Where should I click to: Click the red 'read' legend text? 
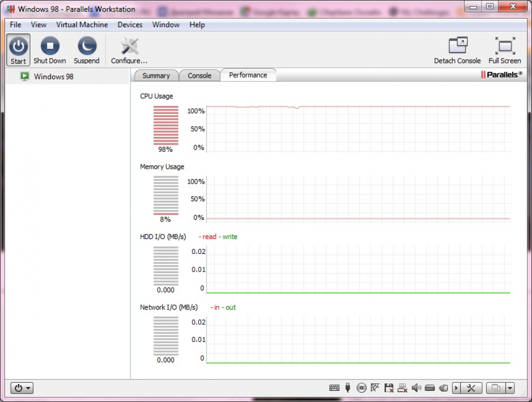209,236
